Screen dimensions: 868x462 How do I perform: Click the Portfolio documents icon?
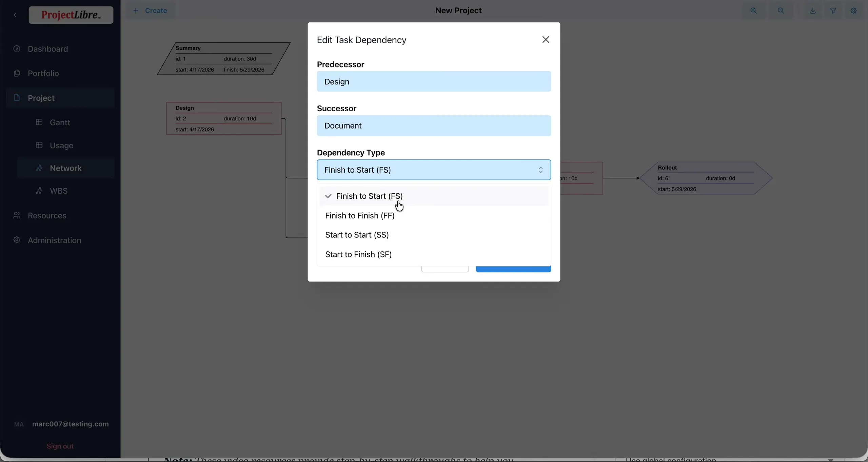[x=17, y=73]
